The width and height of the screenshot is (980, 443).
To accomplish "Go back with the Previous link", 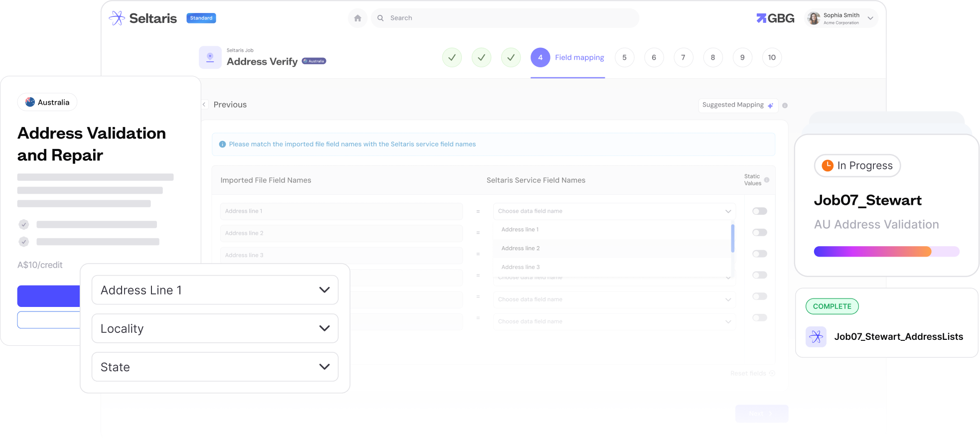I will pos(225,105).
